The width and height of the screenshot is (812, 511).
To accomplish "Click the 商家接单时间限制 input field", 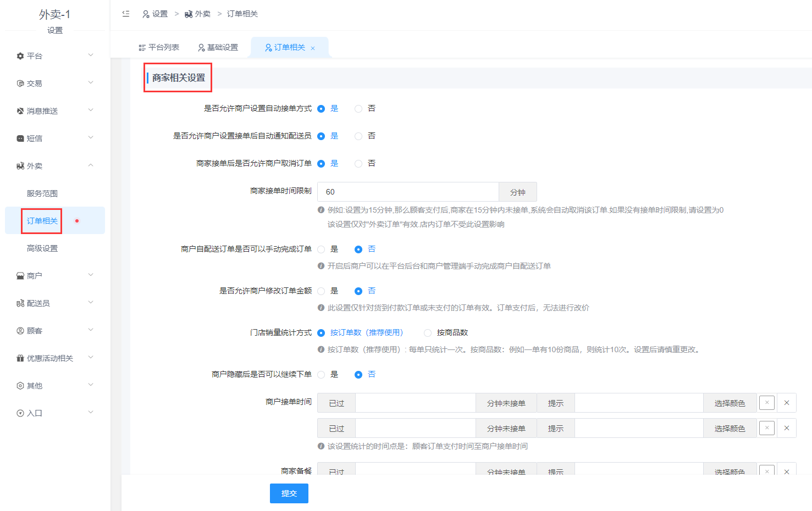I will 408,192.
